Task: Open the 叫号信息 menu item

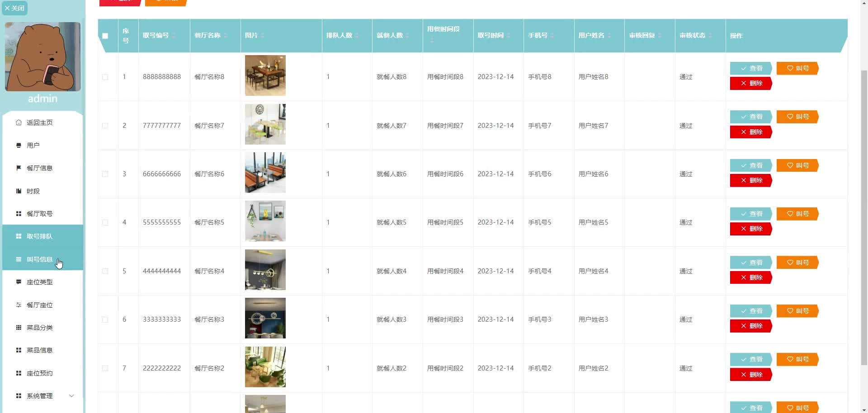Action: click(42, 259)
